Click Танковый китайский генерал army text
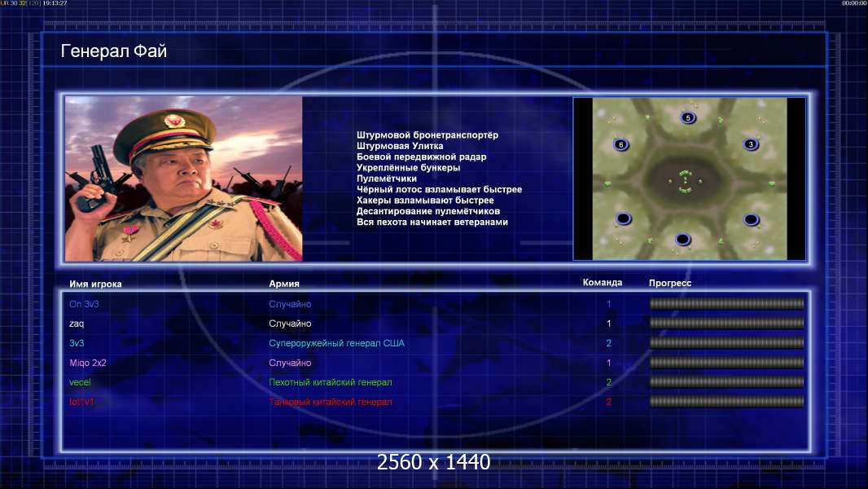The width and height of the screenshot is (868, 489). click(331, 402)
